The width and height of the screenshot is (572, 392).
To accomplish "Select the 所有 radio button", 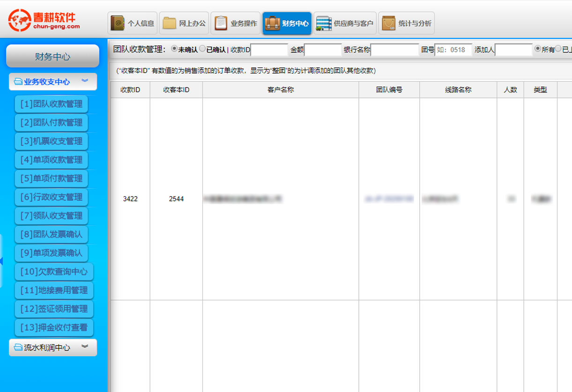I will point(538,49).
